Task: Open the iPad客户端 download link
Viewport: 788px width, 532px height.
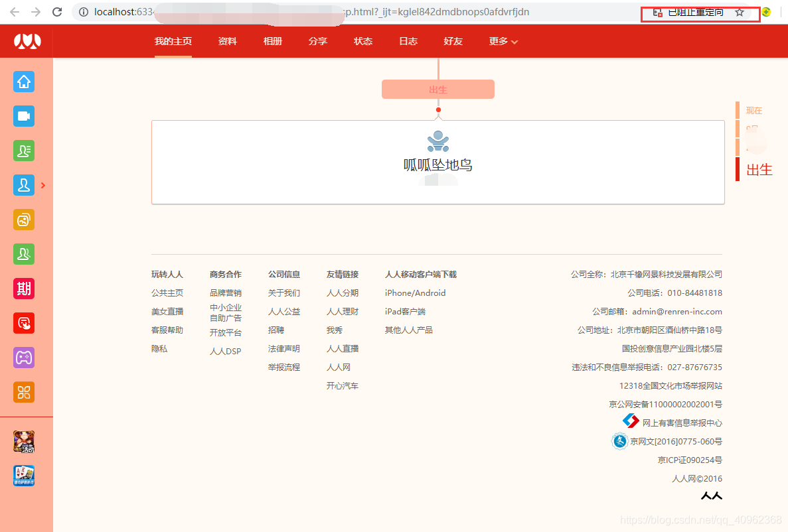Action: [x=405, y=312]
